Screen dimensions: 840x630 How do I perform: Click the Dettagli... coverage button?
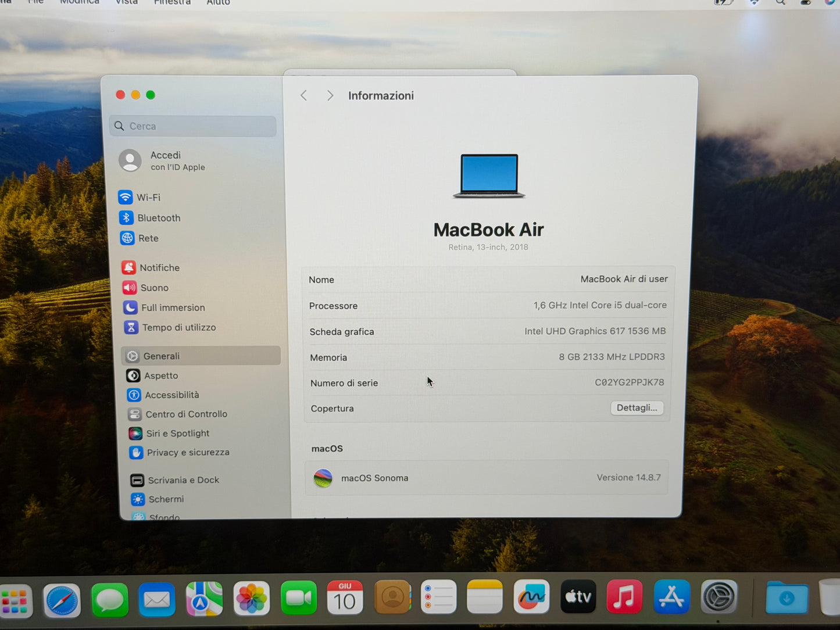637,408
